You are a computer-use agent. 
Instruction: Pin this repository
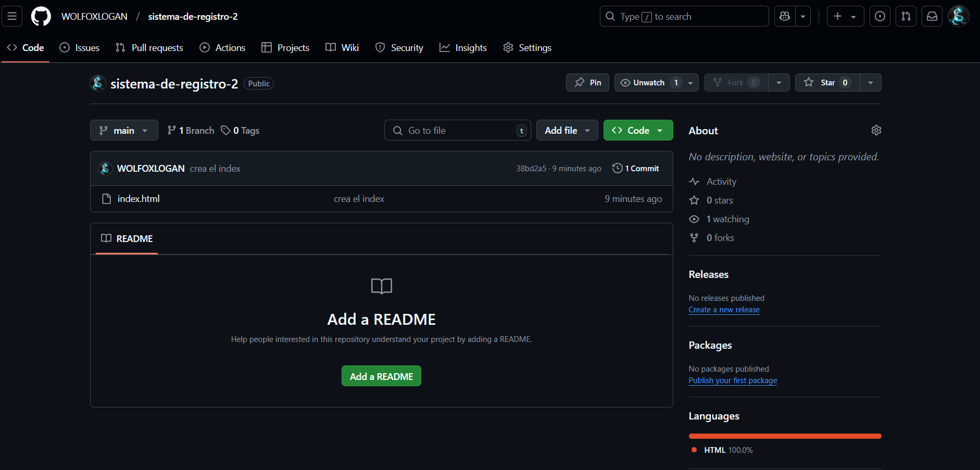pos(587,82)
